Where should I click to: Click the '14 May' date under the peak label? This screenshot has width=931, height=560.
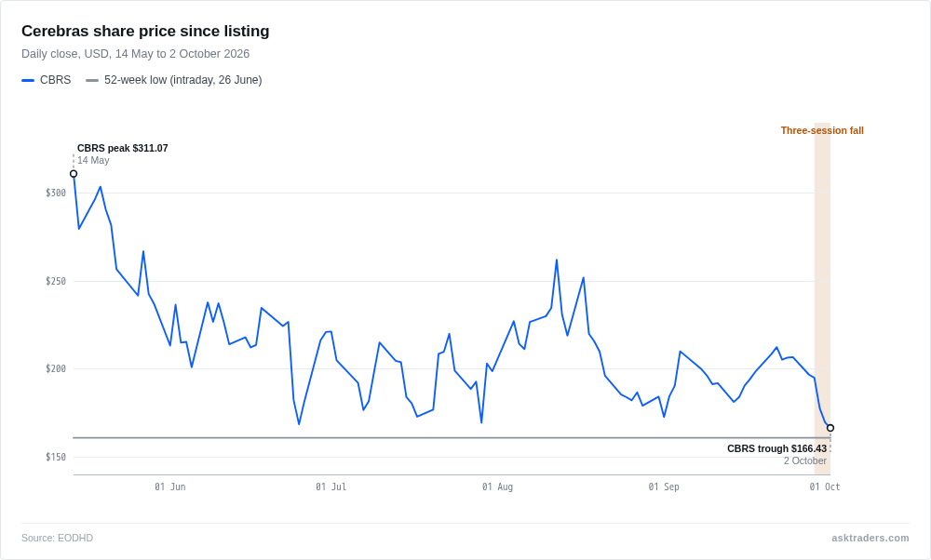93,160
